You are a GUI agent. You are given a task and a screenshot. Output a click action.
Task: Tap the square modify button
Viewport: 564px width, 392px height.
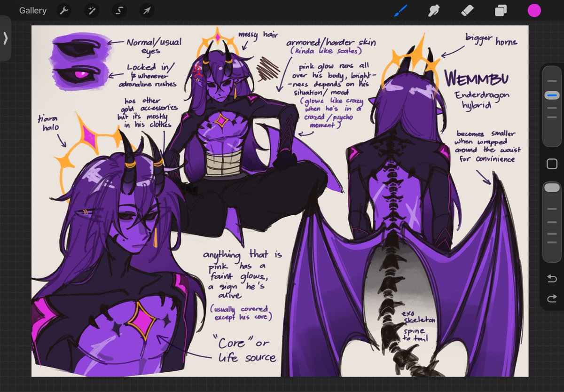552,164
